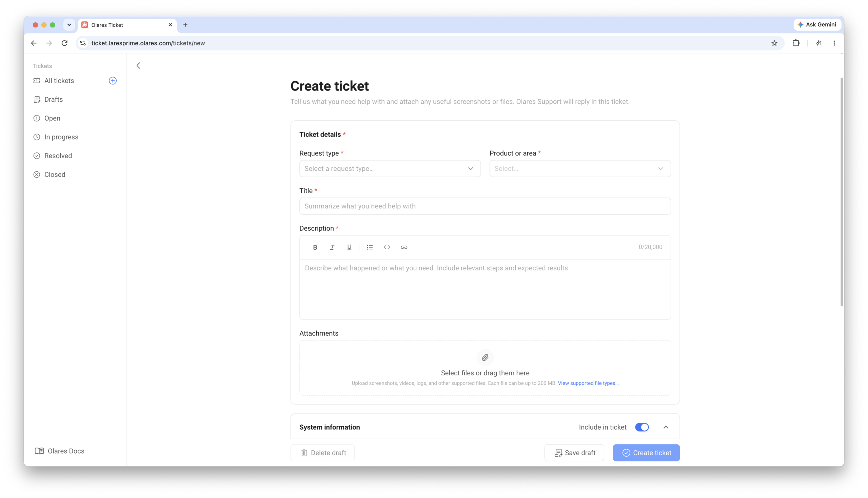Click the browser address bar URL

pyautogui.click(x=148, y=43)
